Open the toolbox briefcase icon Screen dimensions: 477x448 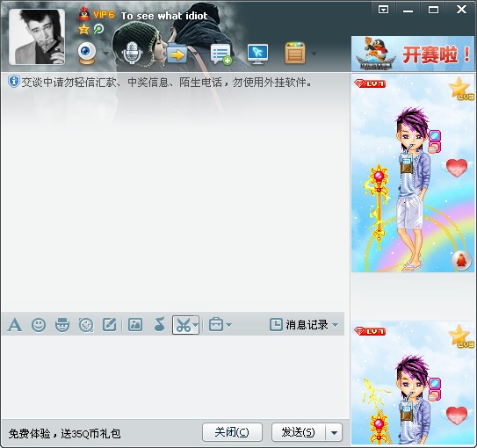click(x=216, y=324)
